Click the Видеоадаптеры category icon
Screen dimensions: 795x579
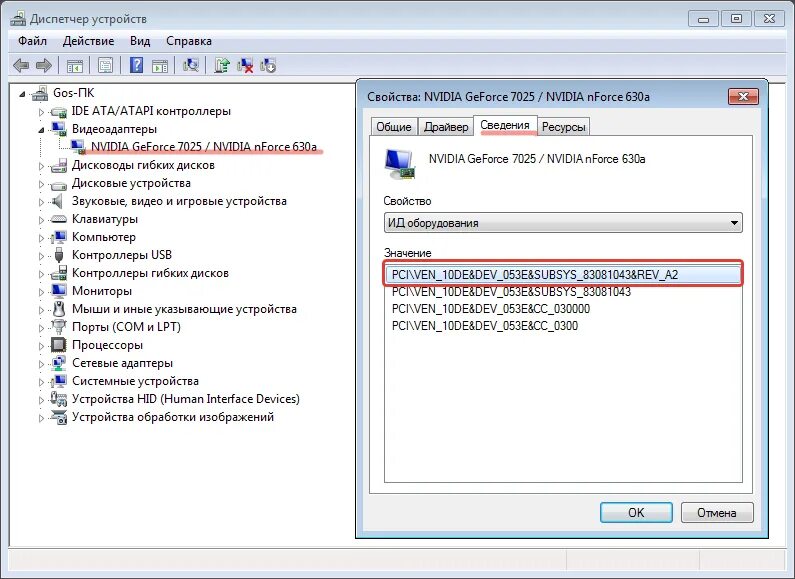pos(59,129)
